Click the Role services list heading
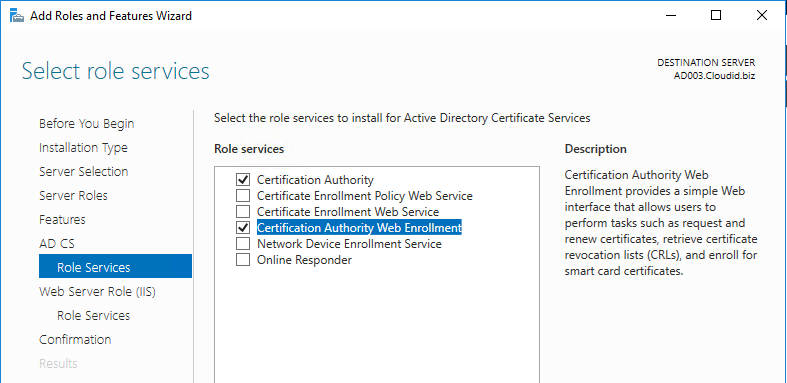This screenshot has height=383, width=787. [x=249, y=149]
